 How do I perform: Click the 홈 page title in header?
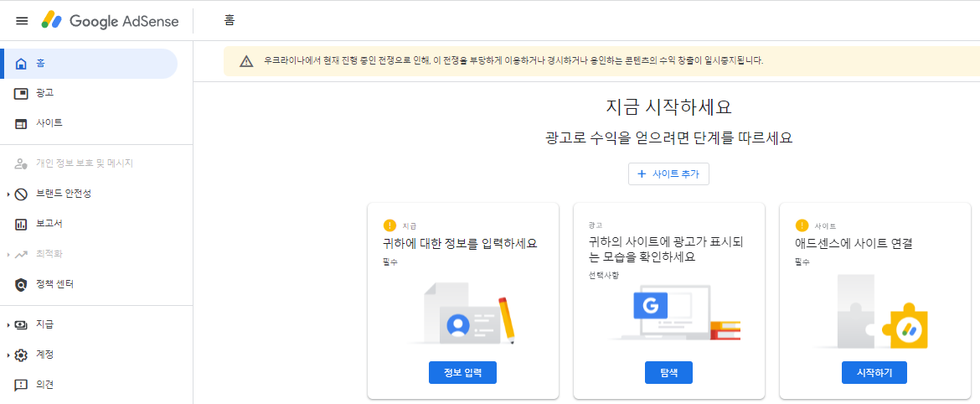click(x=230, y=21)
